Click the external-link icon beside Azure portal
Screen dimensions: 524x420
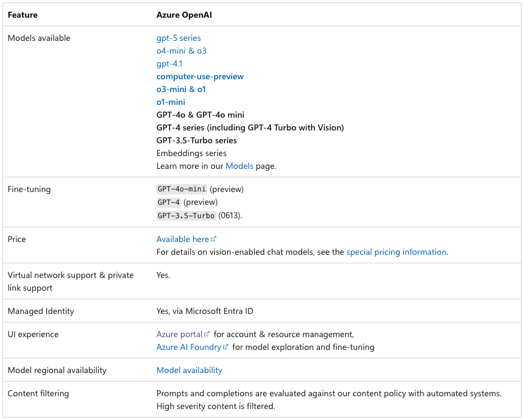(207, 333)
